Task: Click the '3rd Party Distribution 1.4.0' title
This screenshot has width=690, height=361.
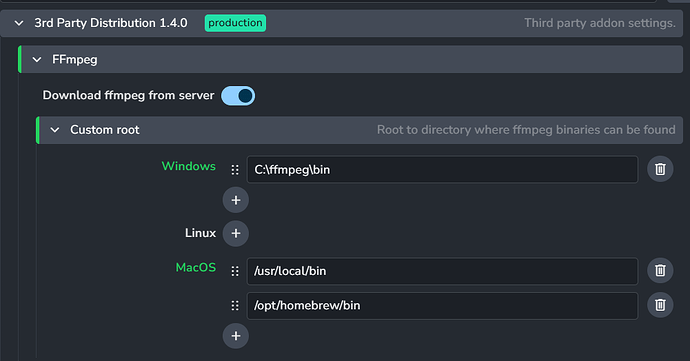Action: [111, 23]
